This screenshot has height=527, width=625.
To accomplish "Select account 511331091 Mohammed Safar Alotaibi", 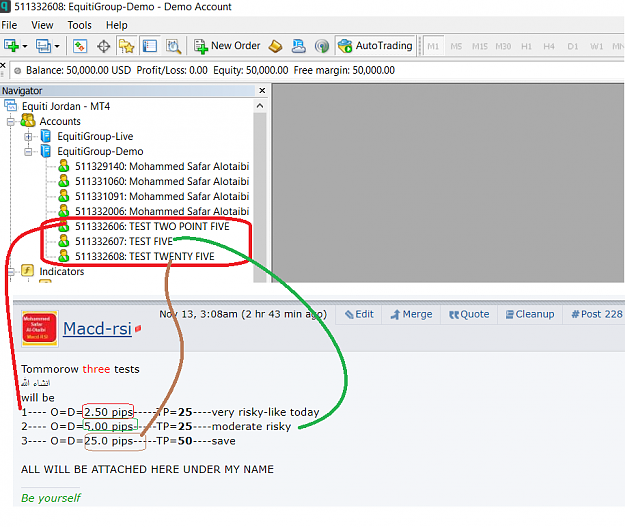I will click(x=162, y=197).
